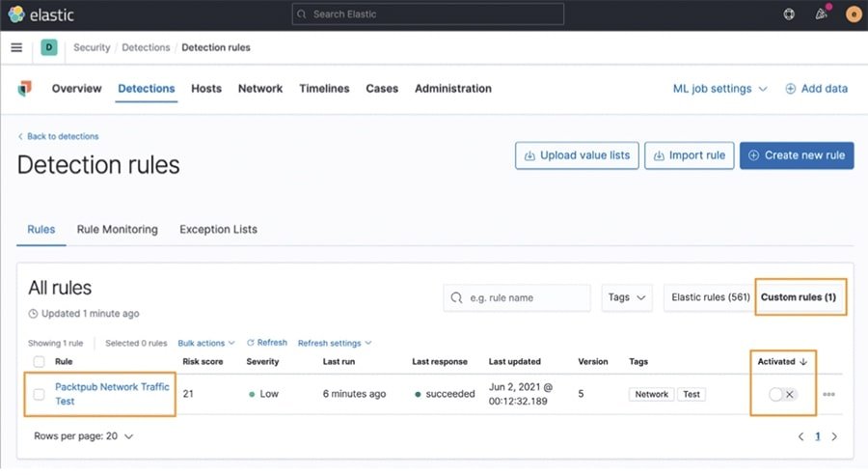Open the rule row actions ellipsis
868x475 pixels.
coord(829,394)
